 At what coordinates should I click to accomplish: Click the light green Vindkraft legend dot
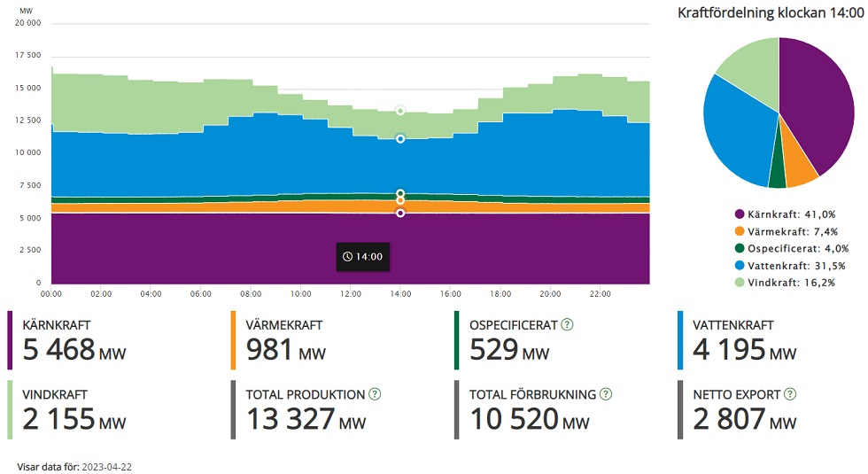click(740, 283)
